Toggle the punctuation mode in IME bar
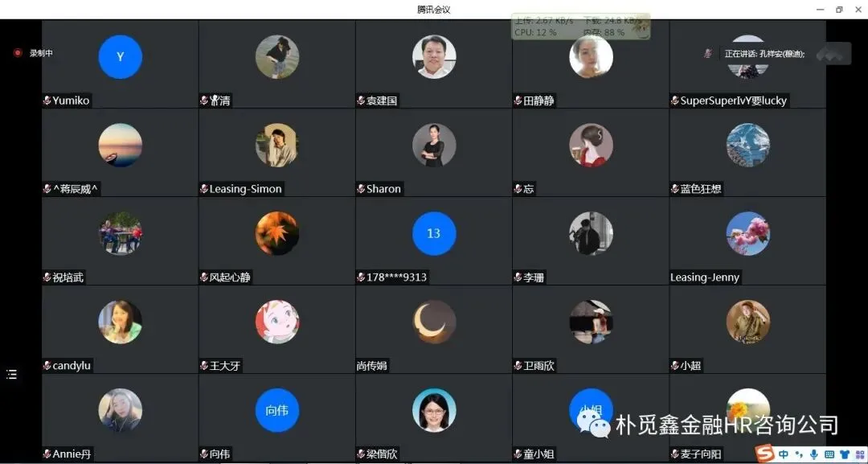Image resolution: width=868 pixels, height=464 pixels. tap(799, 454)
